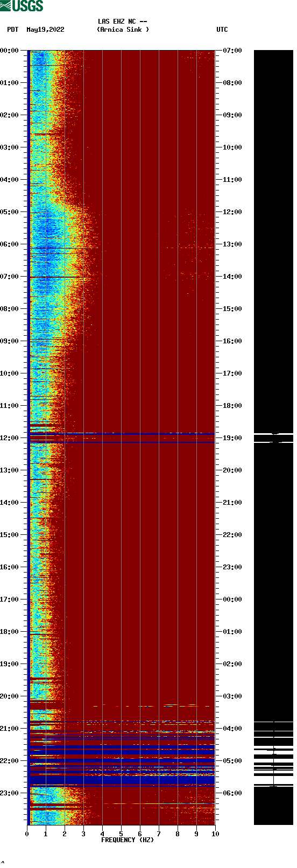Viewport: 297px width, 868px height.
Task: Click the 15:00 PDT axis label
Action: [x=10, y=535]
